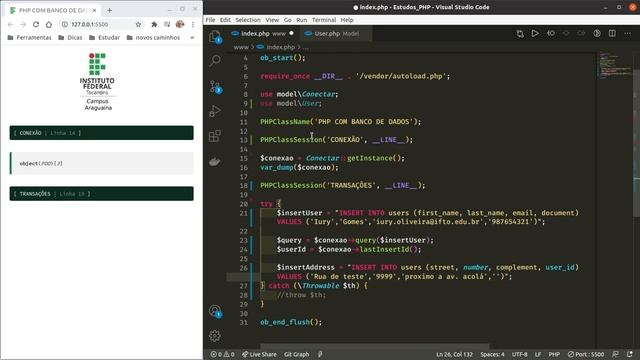Open the Search view in activity bar
This screenshot has height=360, width=640.
(x=215, y=61)
